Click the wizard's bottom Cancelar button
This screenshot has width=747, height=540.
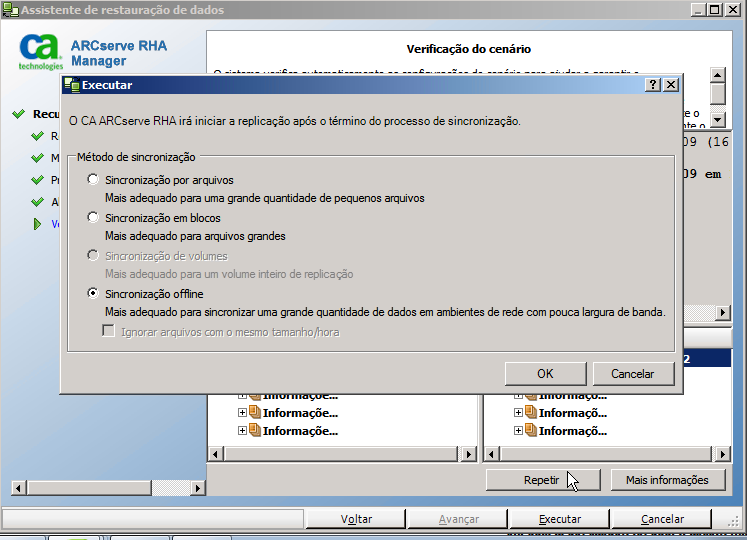coord(662,519)
